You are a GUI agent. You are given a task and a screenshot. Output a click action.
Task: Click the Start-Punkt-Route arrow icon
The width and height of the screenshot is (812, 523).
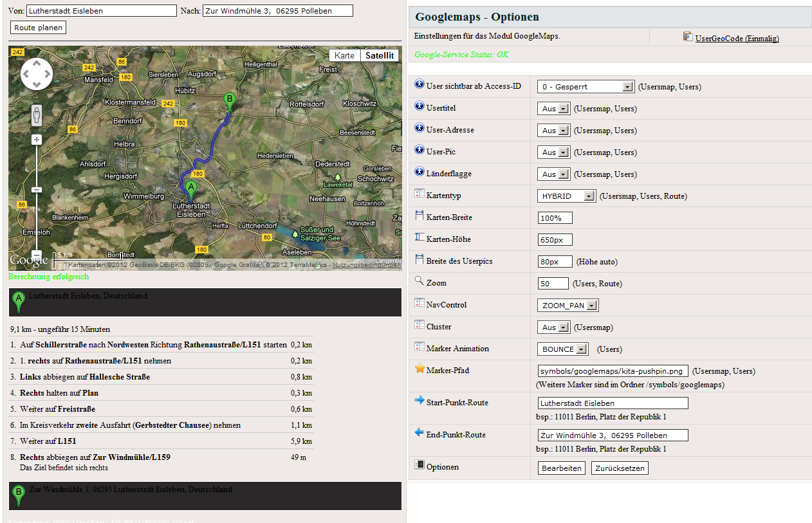(x=420, y=401)
